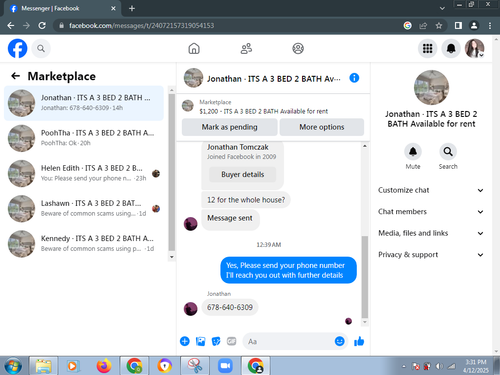
Task: Open Facebook notifications bell
Action: pos(451,49)
